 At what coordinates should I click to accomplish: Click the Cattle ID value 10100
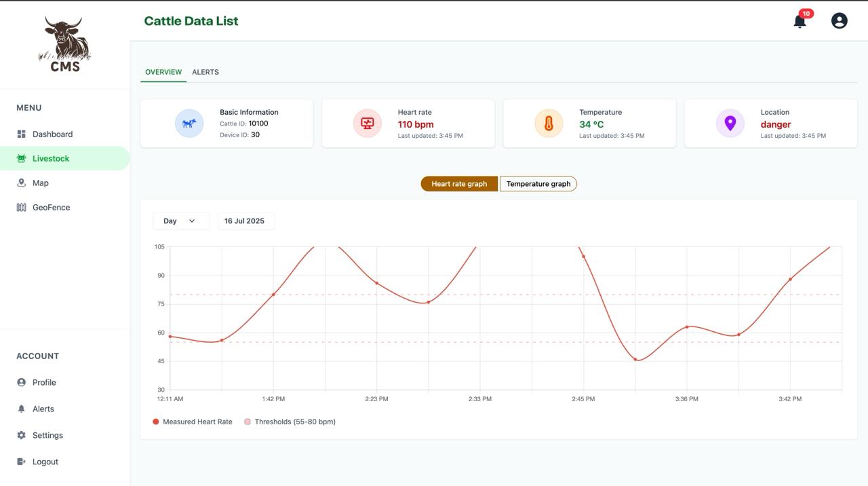pyautogui.click(x=258, y=124)
